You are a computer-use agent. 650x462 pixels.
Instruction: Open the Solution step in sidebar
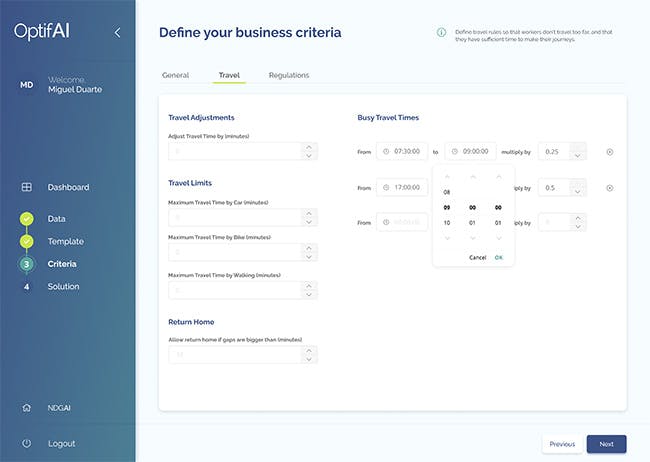click(63, 287)
